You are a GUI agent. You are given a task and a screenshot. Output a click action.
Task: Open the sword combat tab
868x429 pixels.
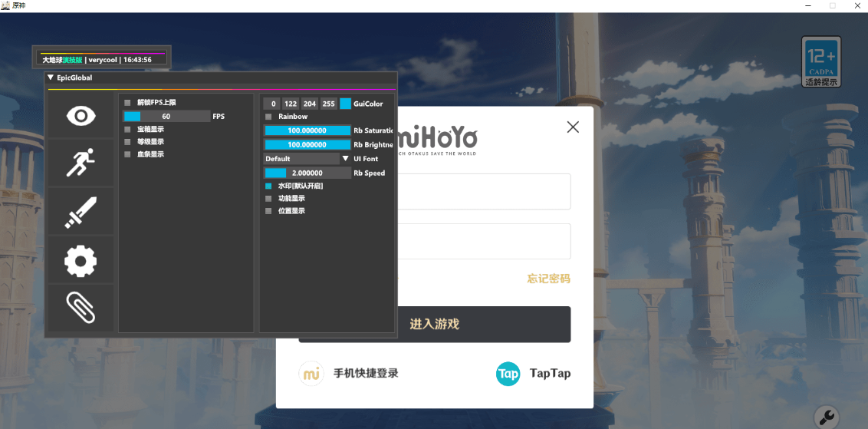tap(81, 211)
